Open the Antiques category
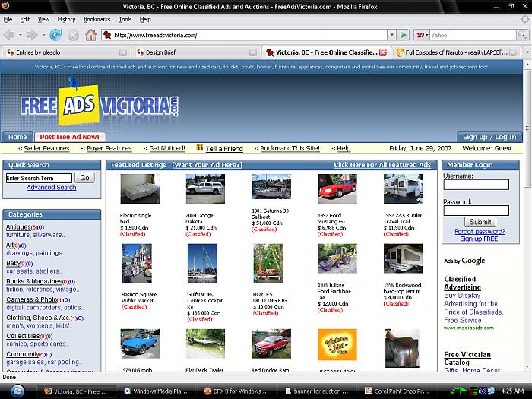 coord(18,227)
